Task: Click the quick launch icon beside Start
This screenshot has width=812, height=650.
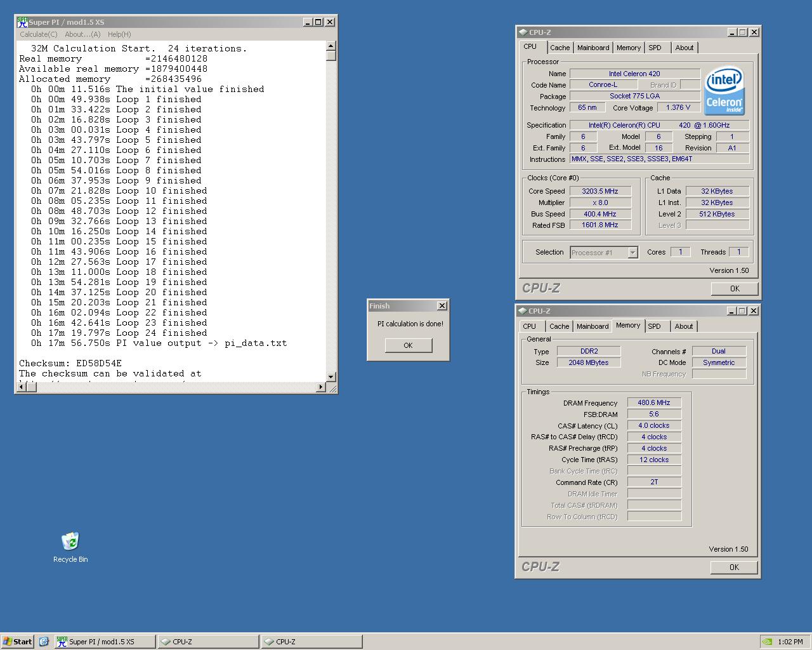Action: (44, 641)
